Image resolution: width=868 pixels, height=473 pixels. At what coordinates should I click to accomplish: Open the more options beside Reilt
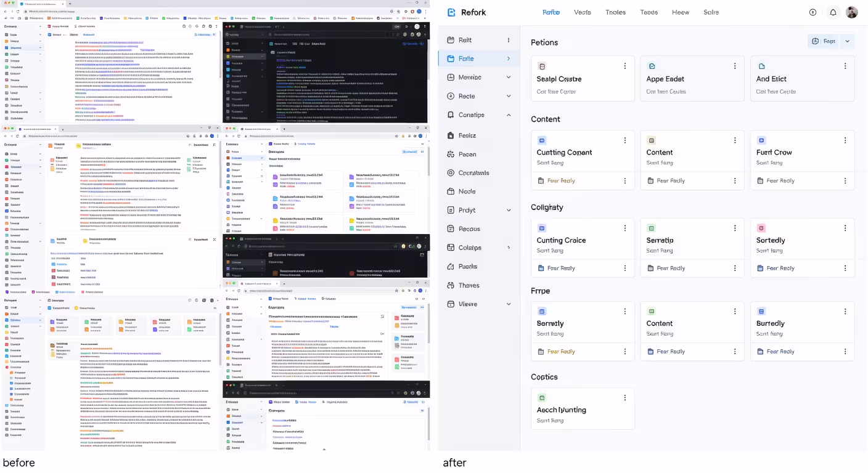(509, 40)
